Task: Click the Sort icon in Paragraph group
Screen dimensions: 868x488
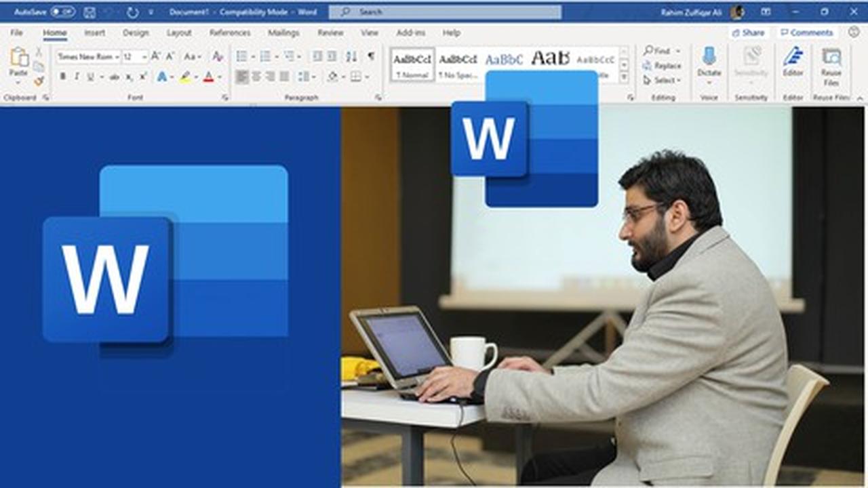Action: 351,56
